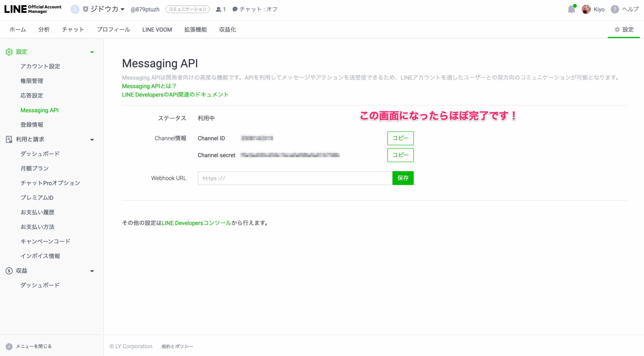Open LINE DevelopersのAPI関連のドキュメント link
The image size is (644, 356).
click(175, 95)
